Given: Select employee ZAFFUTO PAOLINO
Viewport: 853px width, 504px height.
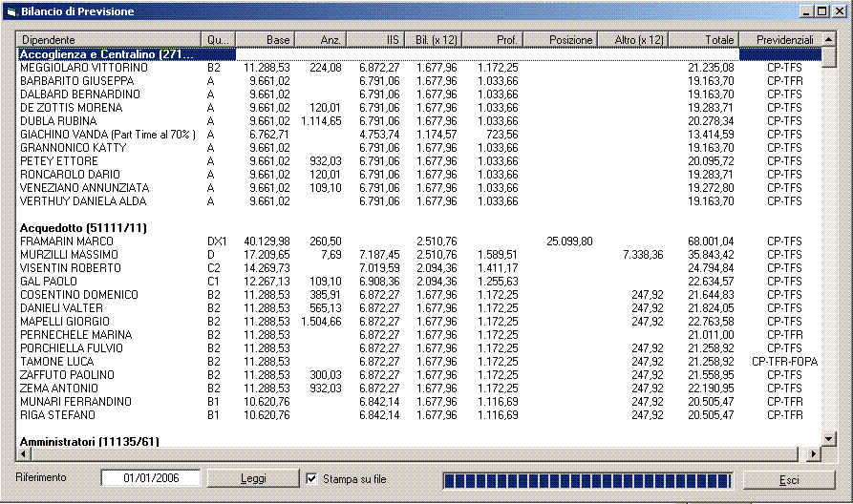Looking at the screenshot, I should click(x=67, y=374).
